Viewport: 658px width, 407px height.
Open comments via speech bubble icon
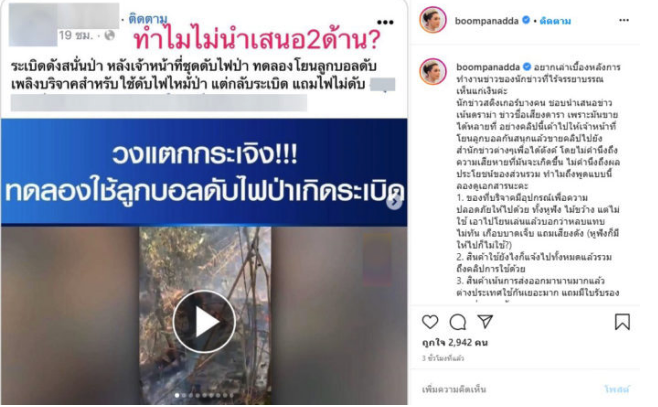(x=457, y=322)
